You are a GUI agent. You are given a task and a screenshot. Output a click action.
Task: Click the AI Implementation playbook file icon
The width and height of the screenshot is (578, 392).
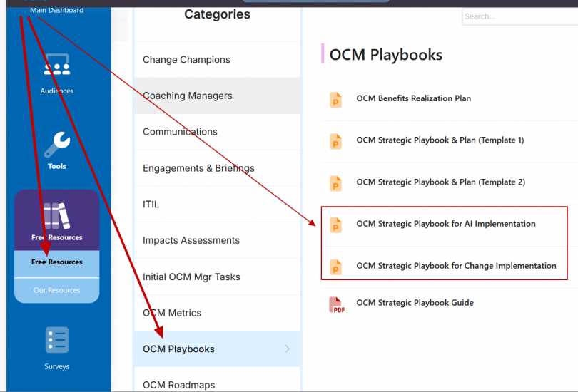click(x=336, y=225)
